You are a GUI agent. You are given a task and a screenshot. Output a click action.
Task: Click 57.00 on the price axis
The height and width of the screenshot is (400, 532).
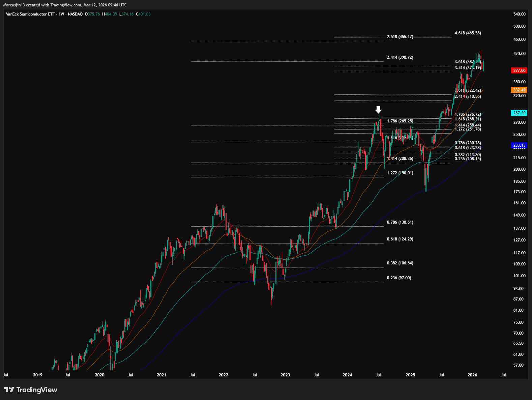[x=519, y=365]
